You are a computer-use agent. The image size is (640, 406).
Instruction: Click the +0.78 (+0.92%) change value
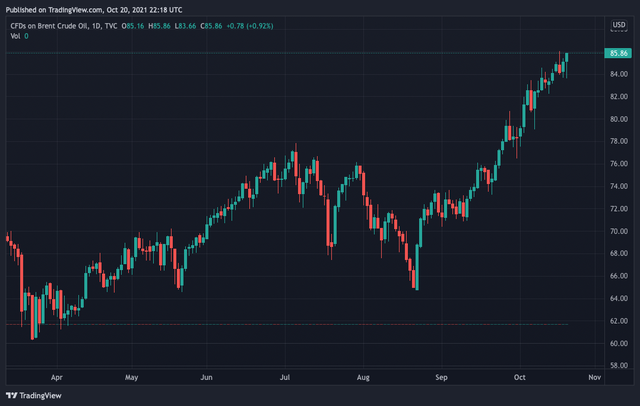[x=250, y=26]
